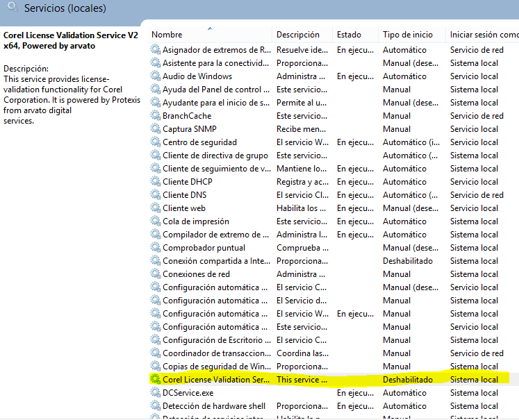Screen dimensions: 519x420
Task: Click 'Recibe men...' description of Captura SNMP
Action: [302, 129]
